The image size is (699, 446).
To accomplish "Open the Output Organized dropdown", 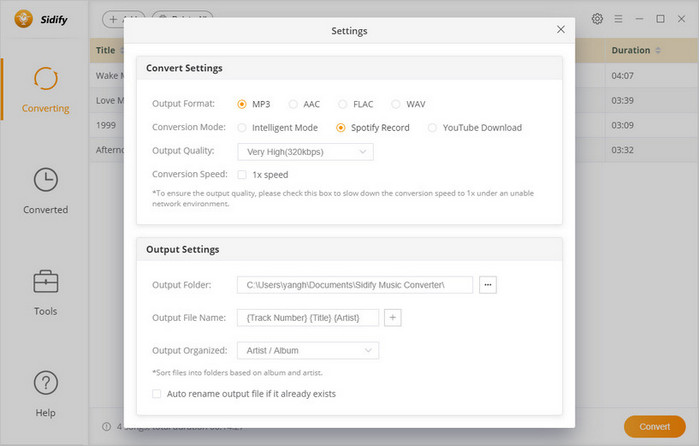I will pos(308,351).
